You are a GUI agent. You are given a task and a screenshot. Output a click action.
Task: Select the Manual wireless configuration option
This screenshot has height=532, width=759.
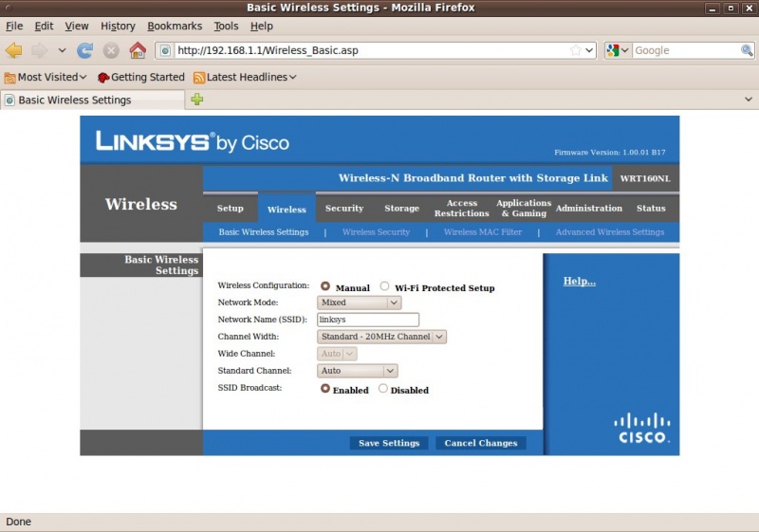pos(325,286)
